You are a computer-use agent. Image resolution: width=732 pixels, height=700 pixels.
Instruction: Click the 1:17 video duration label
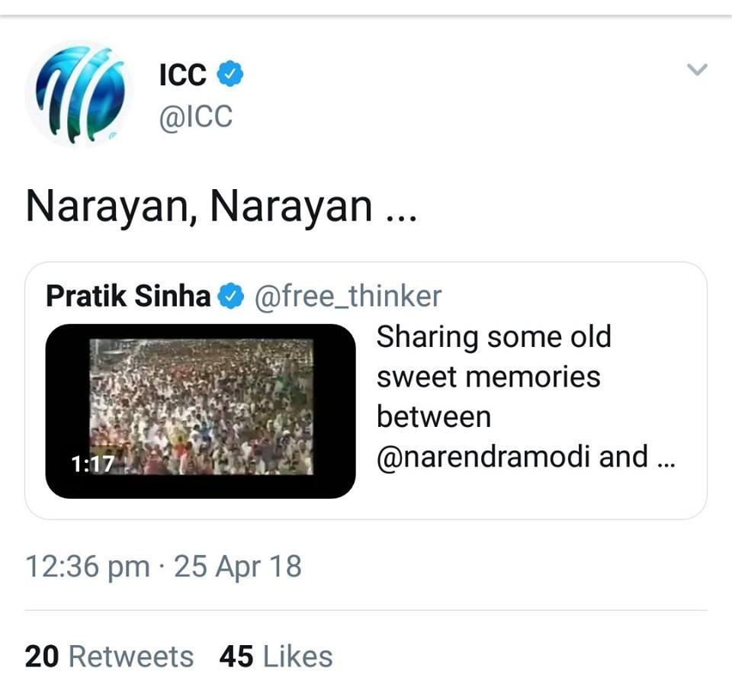pos(92,464)
